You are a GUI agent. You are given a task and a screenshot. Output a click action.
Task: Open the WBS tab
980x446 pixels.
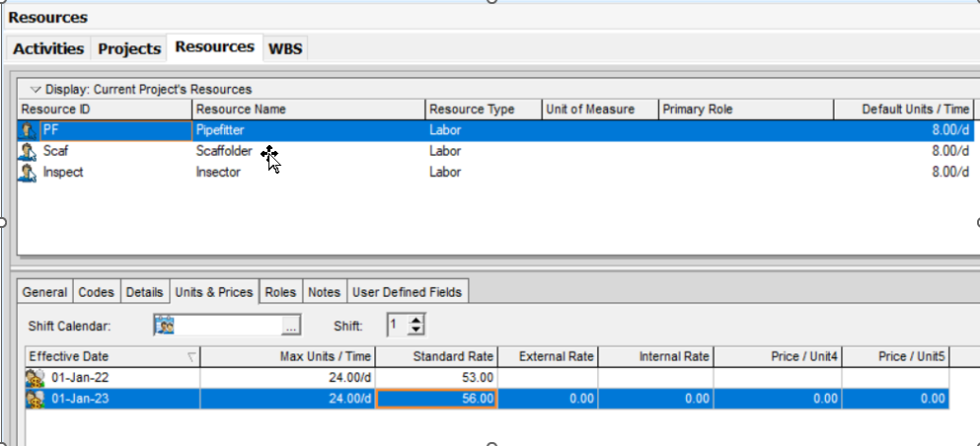pyautogui.click(x=286, y=48)
